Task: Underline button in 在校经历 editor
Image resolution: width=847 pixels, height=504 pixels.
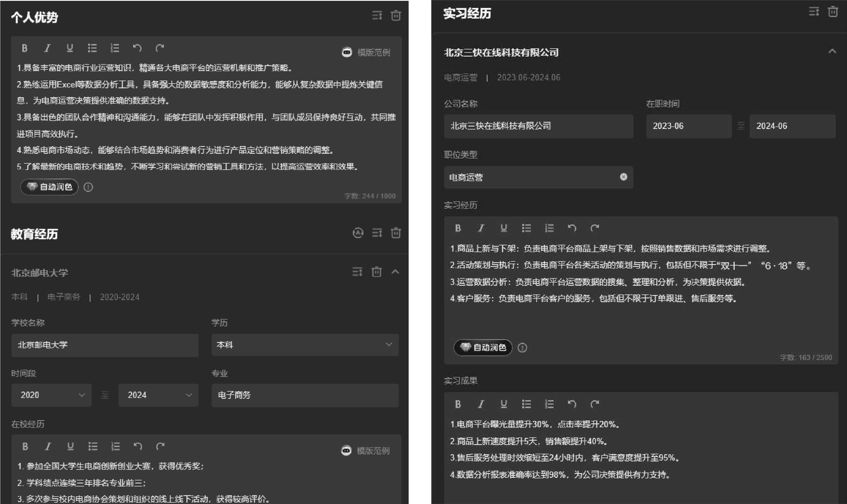Action: click(x=70, y=446)
